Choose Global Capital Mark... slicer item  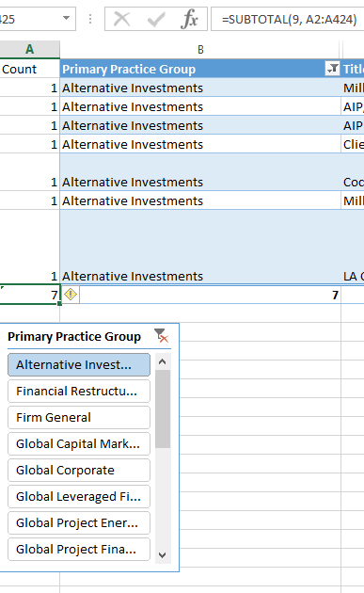pos(79,443)
